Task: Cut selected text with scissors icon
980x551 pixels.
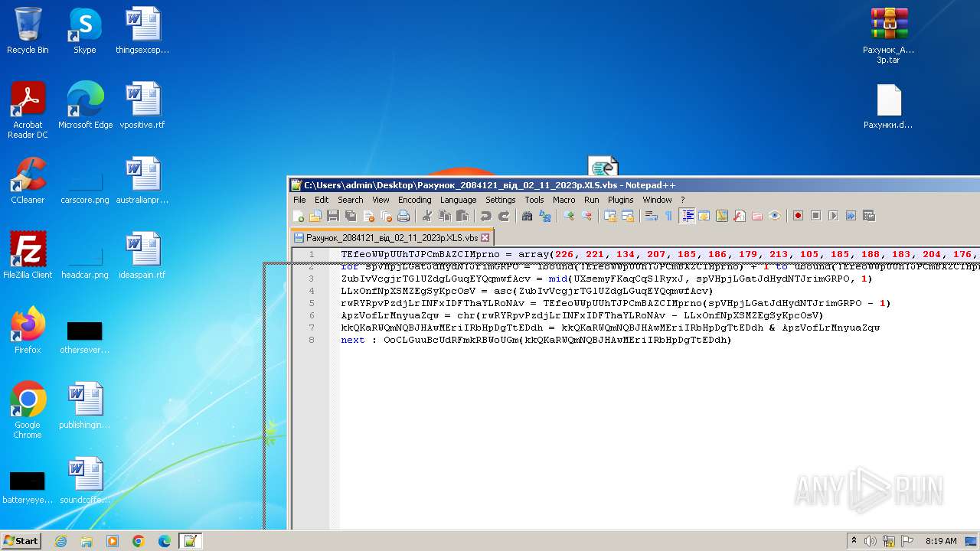Action: (427, 216)
